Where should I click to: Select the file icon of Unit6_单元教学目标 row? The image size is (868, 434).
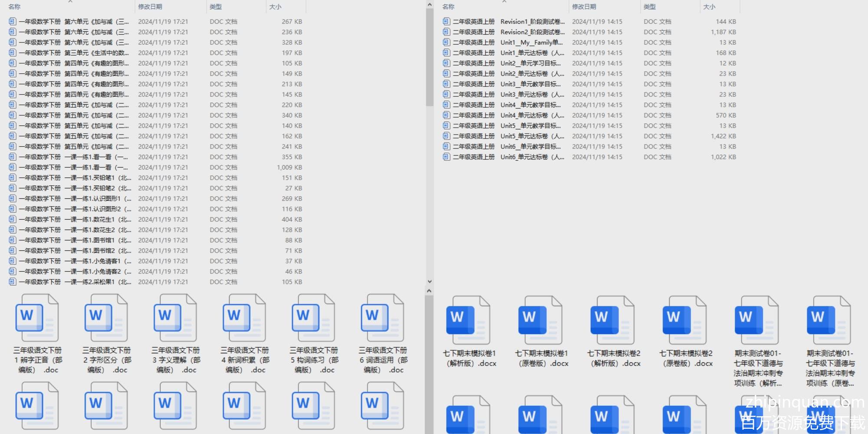point(446,146)
